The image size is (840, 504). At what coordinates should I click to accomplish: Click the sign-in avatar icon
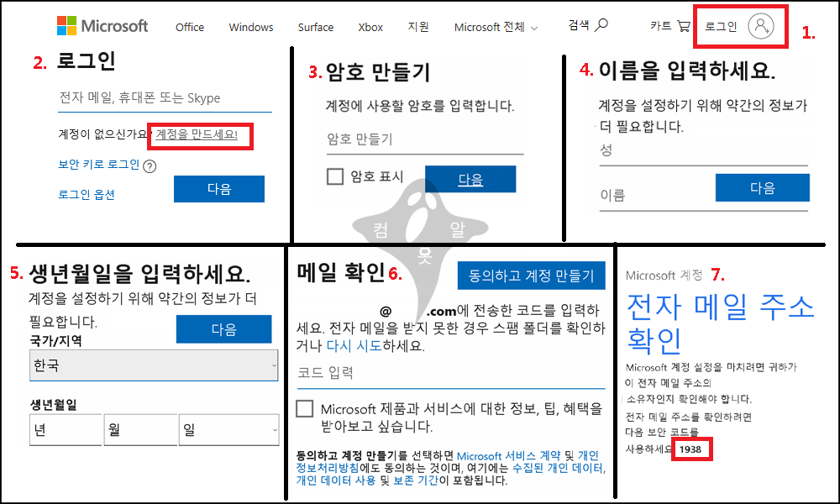coord(761,26)
